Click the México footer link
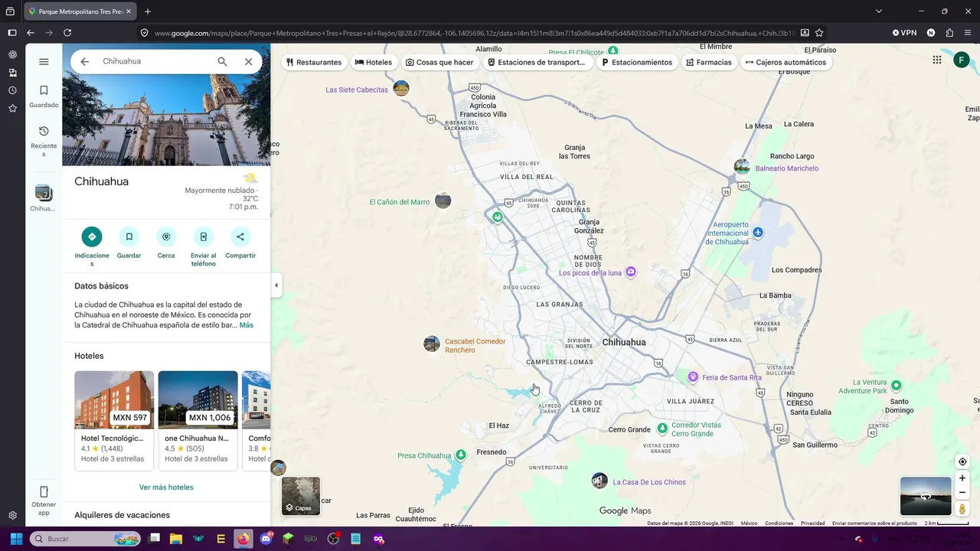This screenshot has height=551, width=980. pyautogui.click(x=749, y=523)
